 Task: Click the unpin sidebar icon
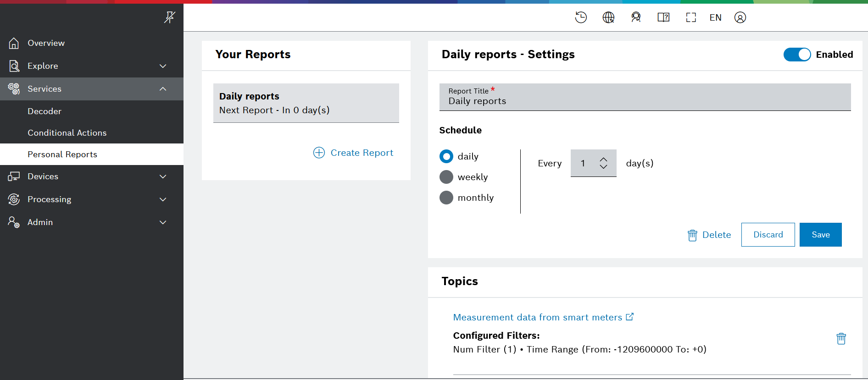tap(169, 17)
